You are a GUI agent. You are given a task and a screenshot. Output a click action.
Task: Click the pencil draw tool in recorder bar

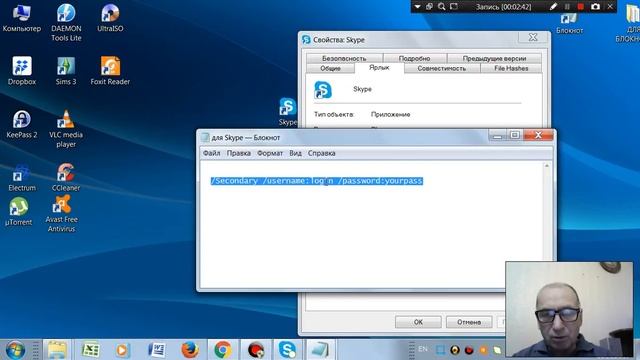pyautogui.click(x=553, y=7)
